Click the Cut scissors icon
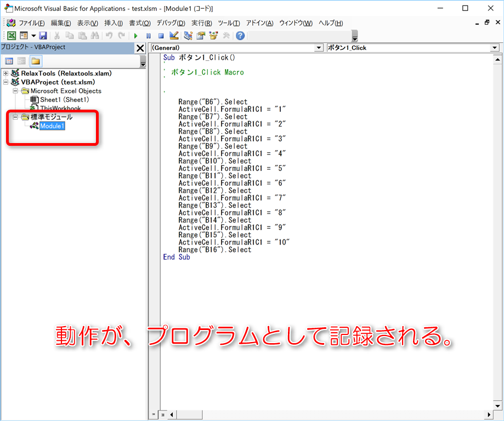This screenshot has height=421, width=504. [x=57, y=36]
